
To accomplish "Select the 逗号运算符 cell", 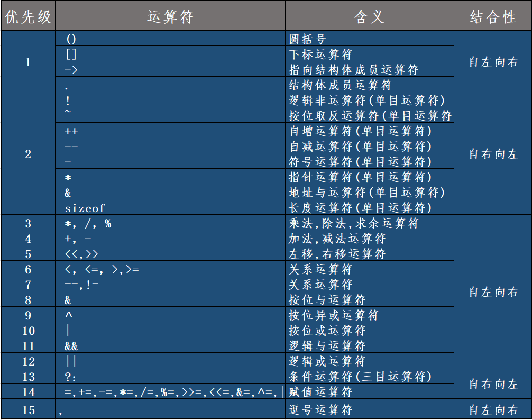I will [x=370, y=409].
